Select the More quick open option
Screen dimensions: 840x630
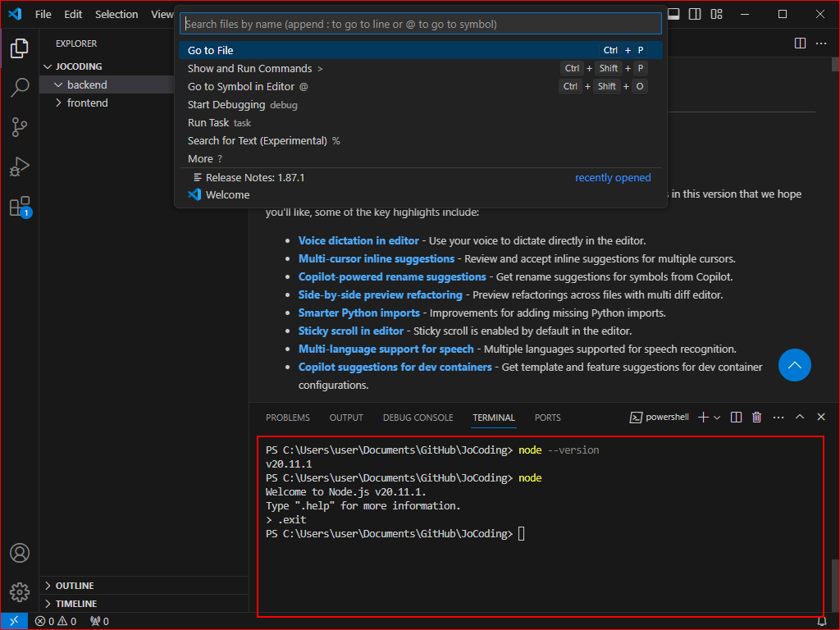pos(421,158)
